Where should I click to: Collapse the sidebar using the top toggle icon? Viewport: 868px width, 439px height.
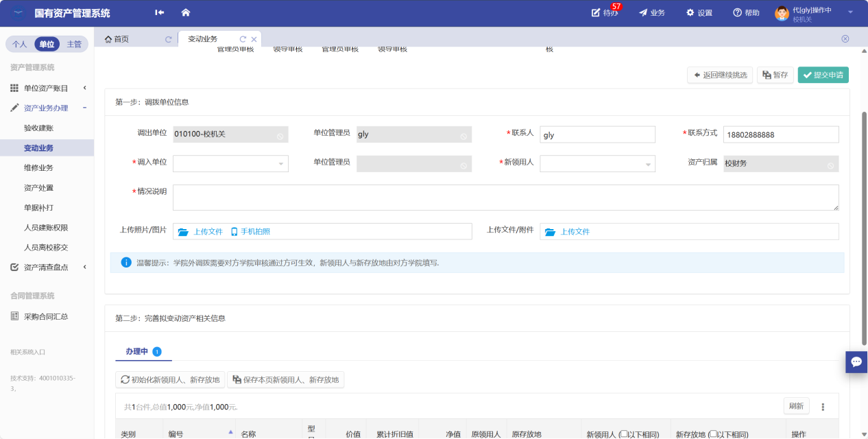(x=160, y=12)
